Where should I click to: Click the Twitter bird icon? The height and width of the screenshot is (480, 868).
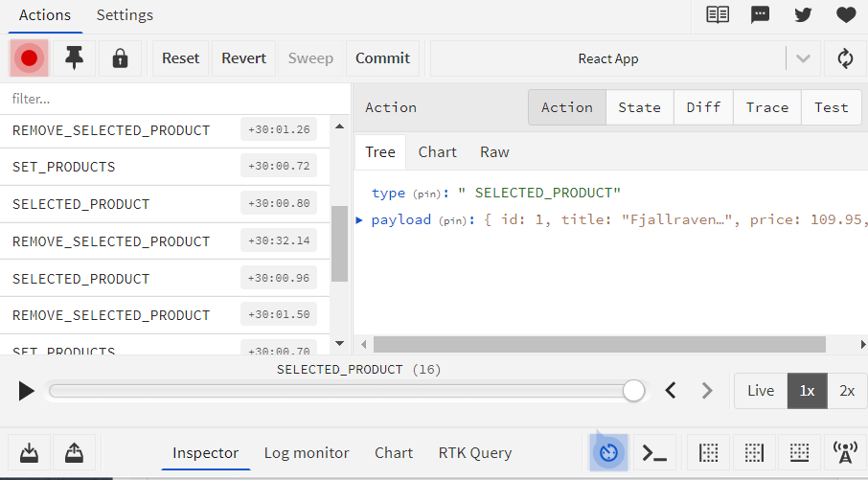803,15
